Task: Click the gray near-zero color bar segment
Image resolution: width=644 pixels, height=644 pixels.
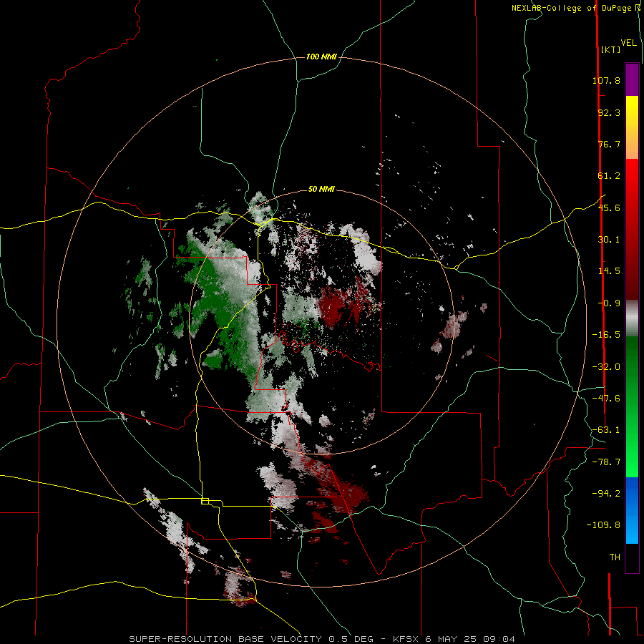Action: point(632,318)
